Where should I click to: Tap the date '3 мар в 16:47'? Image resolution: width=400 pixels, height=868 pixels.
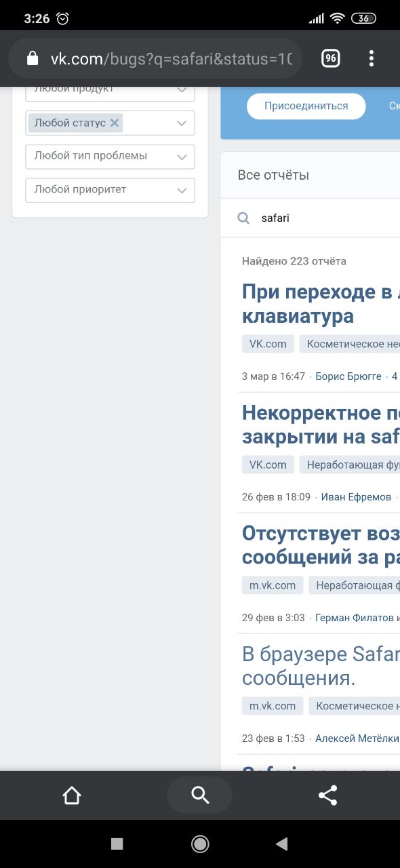tap(273, 376)
